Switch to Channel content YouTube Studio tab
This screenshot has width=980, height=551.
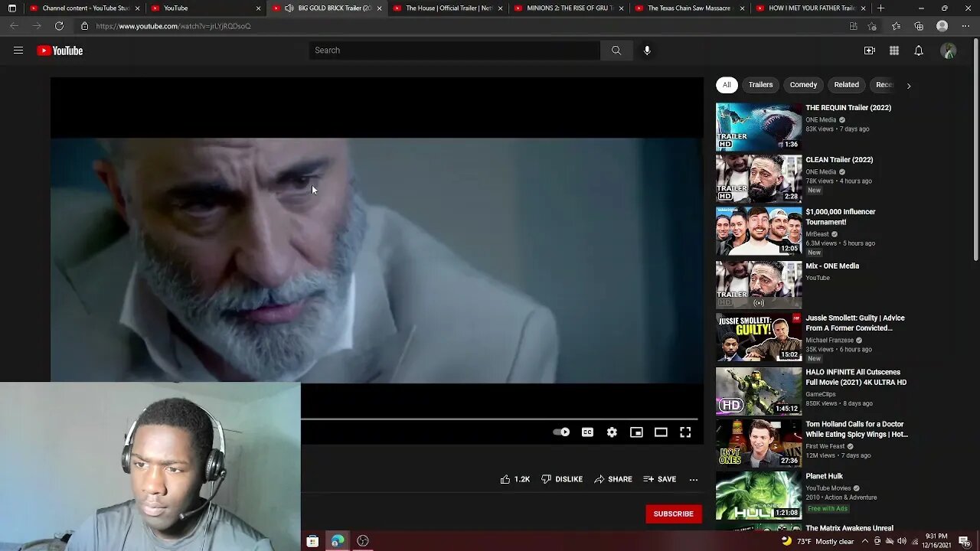[x=84, y=8]
